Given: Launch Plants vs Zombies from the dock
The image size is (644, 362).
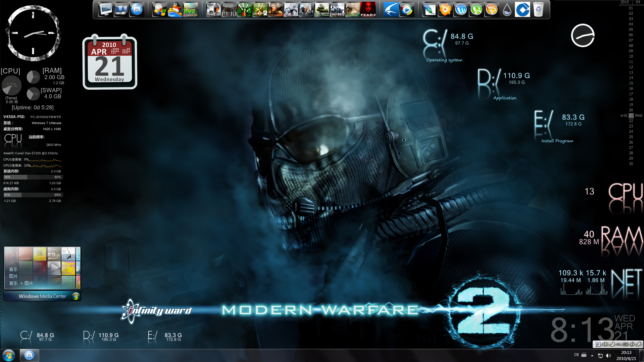Looking at the screenshot, I should coord(190,9).
